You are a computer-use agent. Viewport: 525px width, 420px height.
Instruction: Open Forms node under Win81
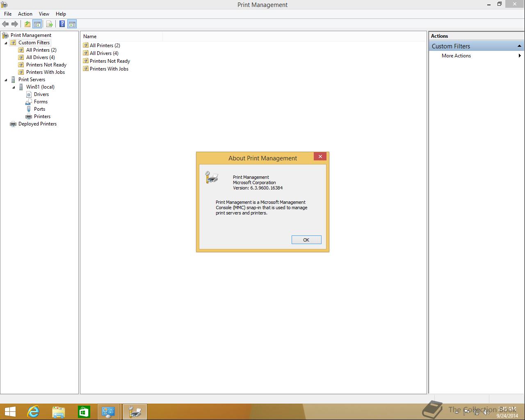41,102
